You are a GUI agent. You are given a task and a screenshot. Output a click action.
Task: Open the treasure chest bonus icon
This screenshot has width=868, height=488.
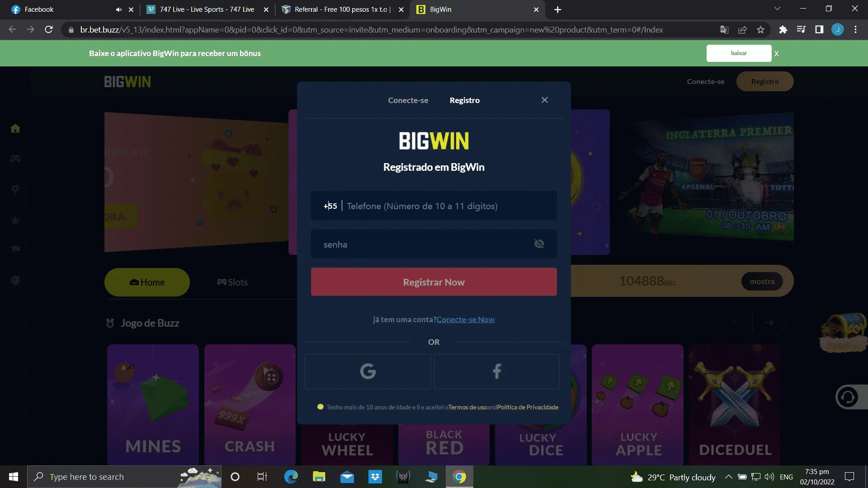(843, 333)
